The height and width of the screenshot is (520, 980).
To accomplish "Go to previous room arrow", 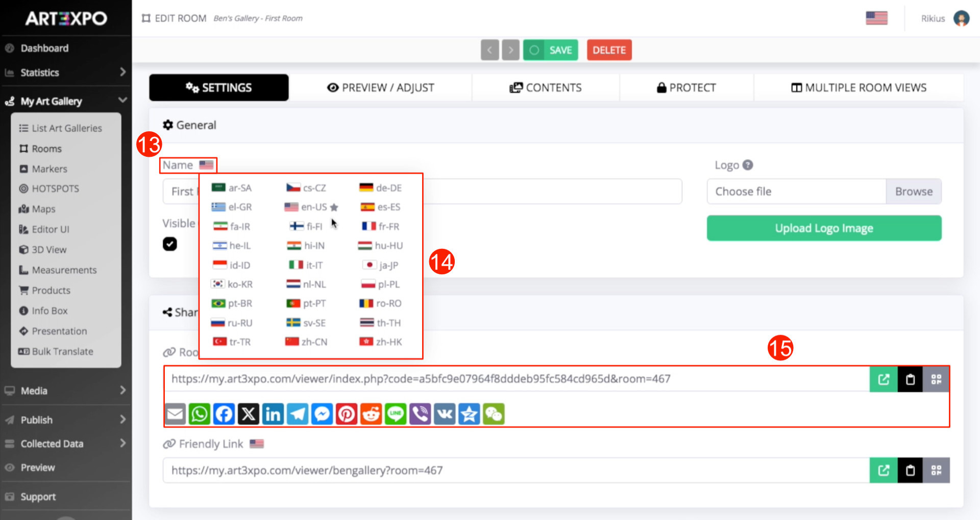I will tap(489, 50).
